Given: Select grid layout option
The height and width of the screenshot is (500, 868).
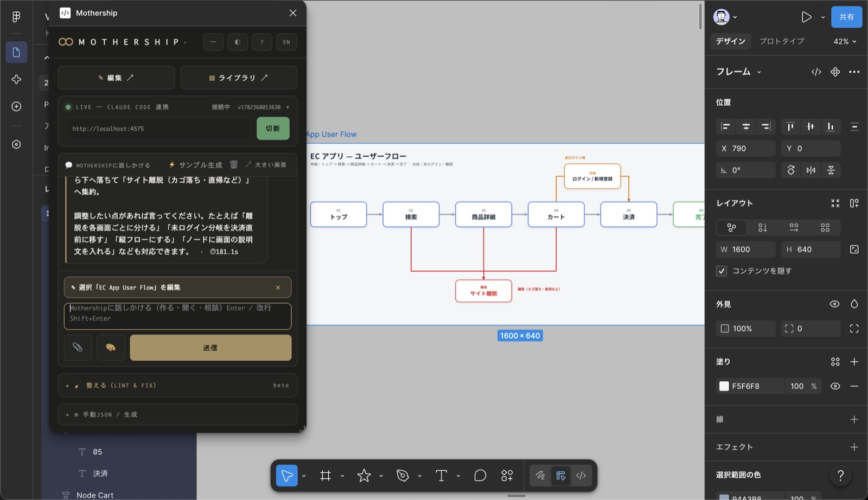Looking at the screenshot, I should coord(825,228).
